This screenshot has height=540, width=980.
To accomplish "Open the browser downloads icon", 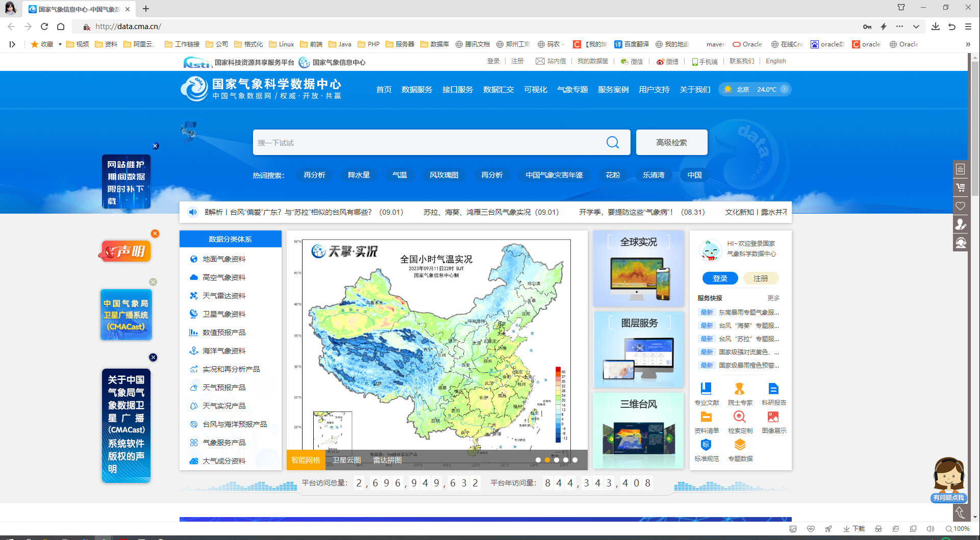I will (936, 27).
